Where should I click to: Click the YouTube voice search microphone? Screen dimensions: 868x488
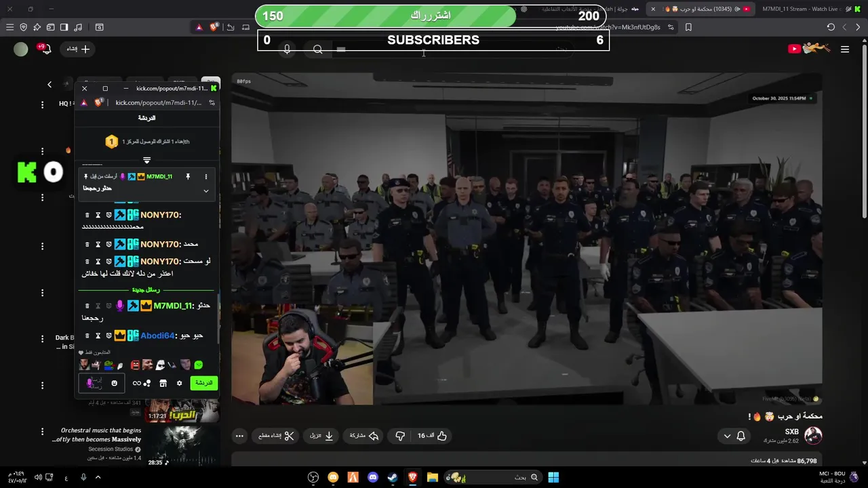click(287, 49)
